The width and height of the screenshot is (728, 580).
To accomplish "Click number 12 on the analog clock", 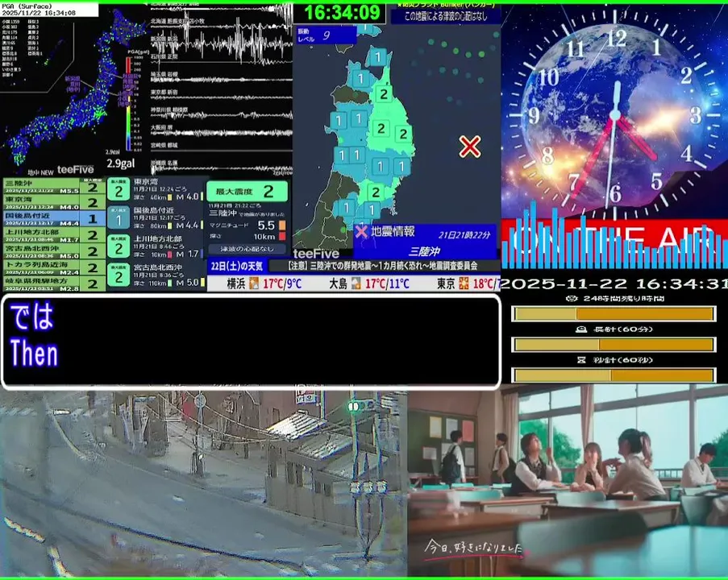I will [616, 38].
